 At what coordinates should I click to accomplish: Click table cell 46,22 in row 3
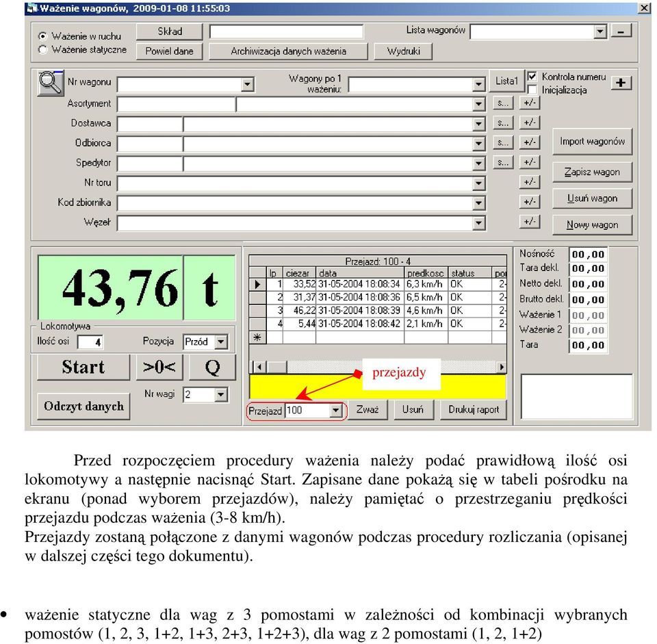tap(299, 311)
